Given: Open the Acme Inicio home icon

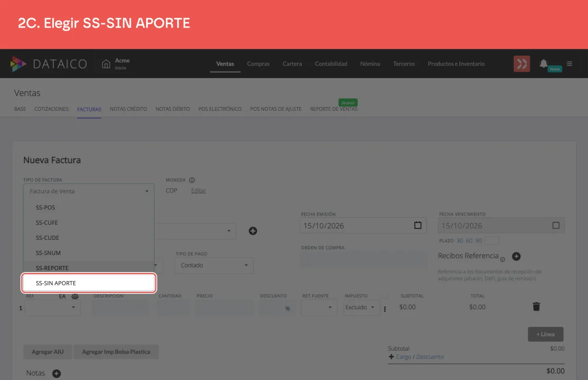Looking at the screenshot, I should [106, 64].
